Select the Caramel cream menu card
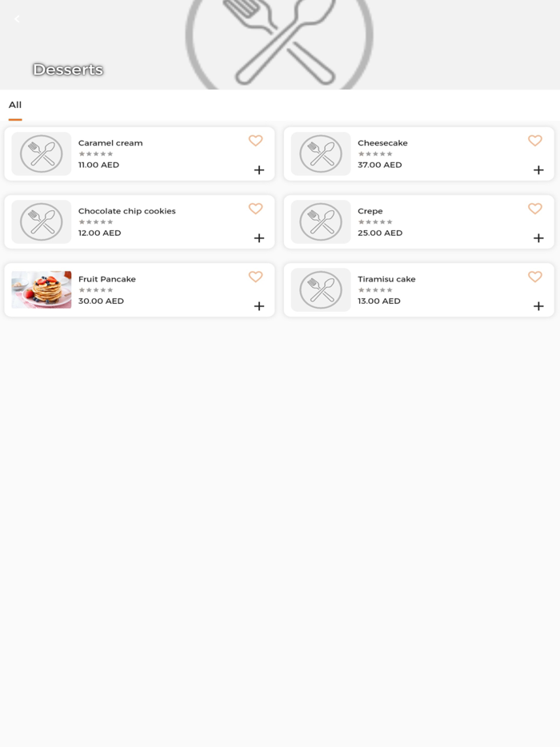560x747 pixels. (x=140, y=154)
